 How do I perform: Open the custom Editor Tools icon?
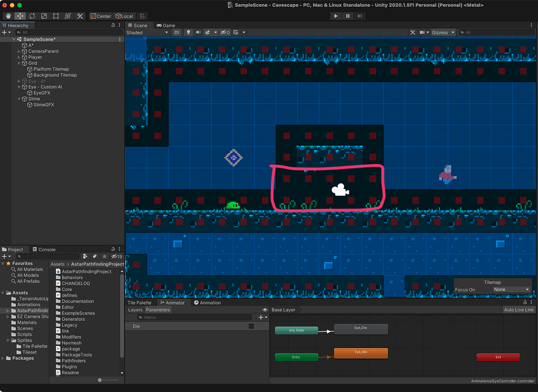[x=80, y=16]
